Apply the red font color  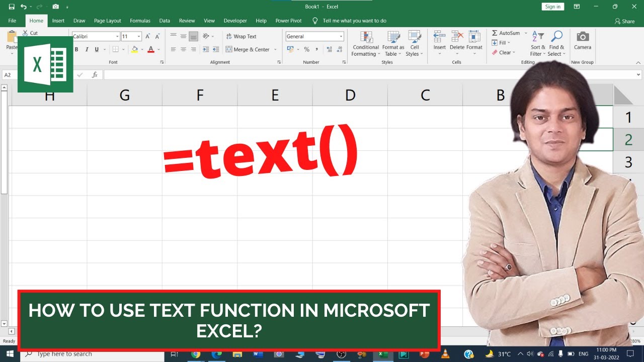(x=151, y=49)
